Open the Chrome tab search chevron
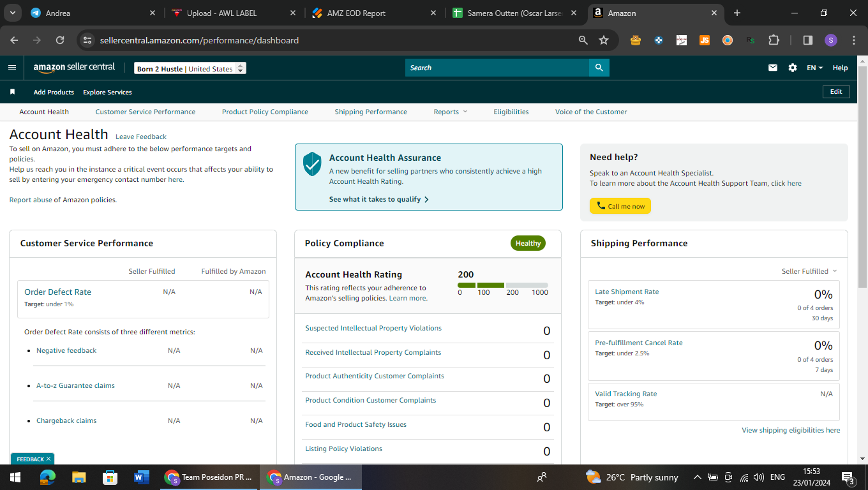Image resolution: width=868 pixels, height=490 pixels. pos(13,13)
